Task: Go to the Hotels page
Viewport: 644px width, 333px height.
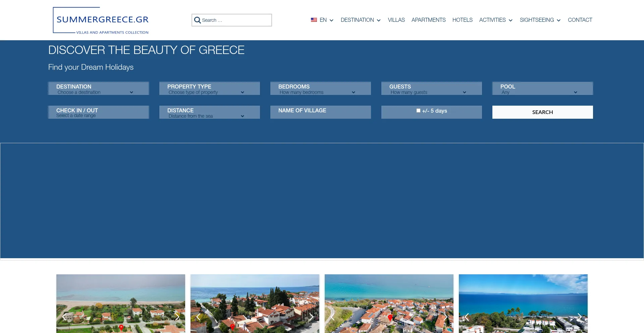Action: click(462, 20)
